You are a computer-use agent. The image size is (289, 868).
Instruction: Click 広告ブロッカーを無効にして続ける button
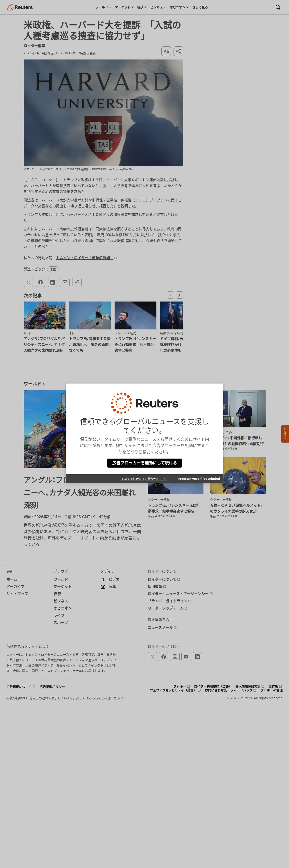[144, 463]
